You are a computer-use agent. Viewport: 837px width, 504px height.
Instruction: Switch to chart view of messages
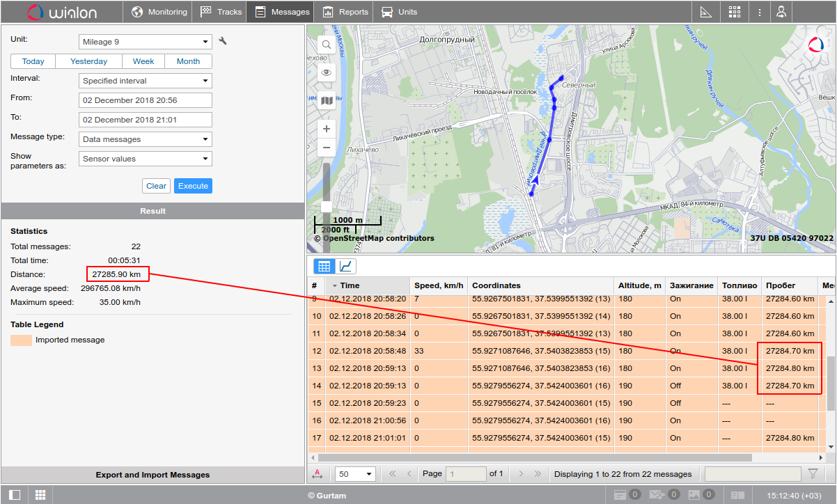(x=346, y=266)
